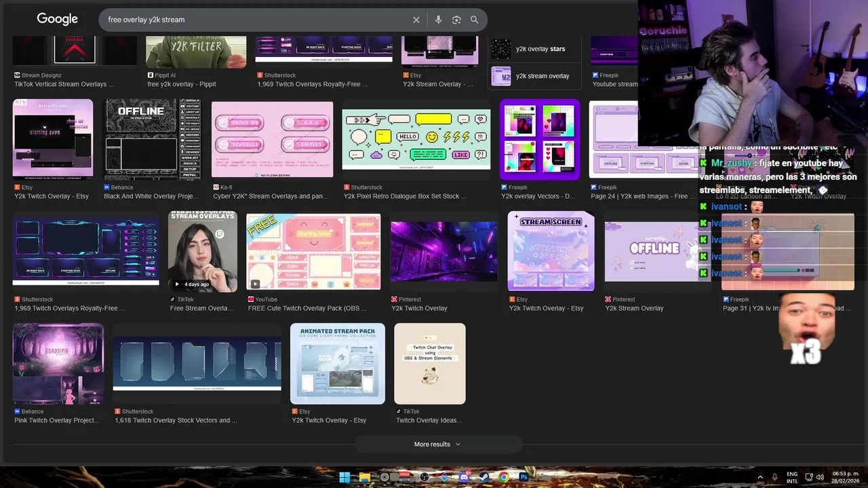
Task: View pink forest Behance thumbnail
Action: tap(58, 364)
